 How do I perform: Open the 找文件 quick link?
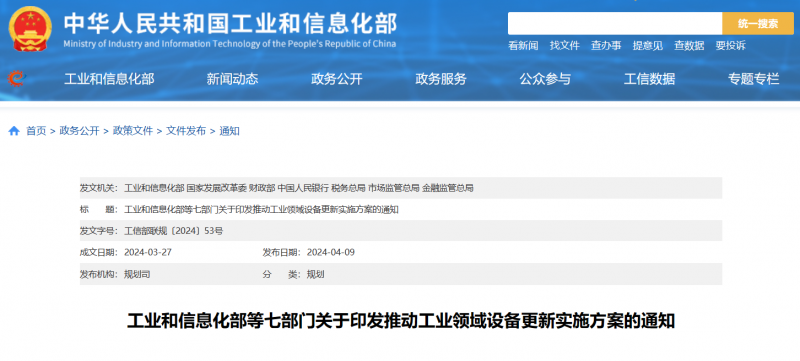click(x=564, y=45)
